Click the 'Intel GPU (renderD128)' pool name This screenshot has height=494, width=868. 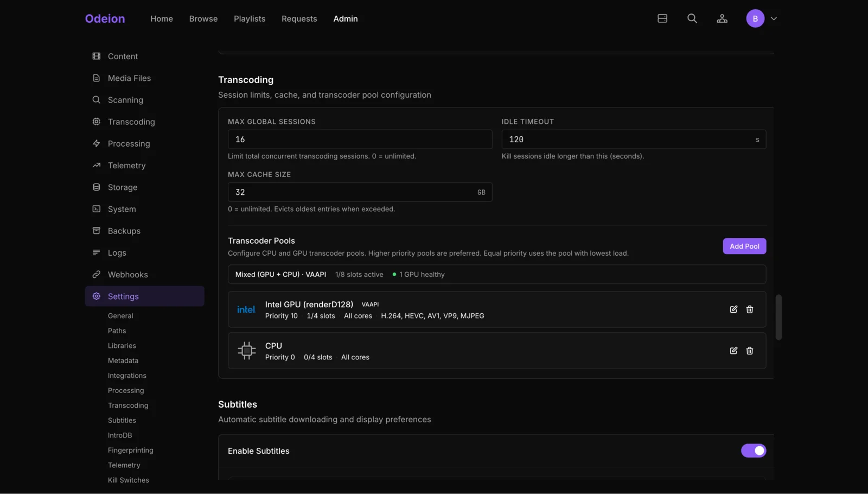(309, 305)
